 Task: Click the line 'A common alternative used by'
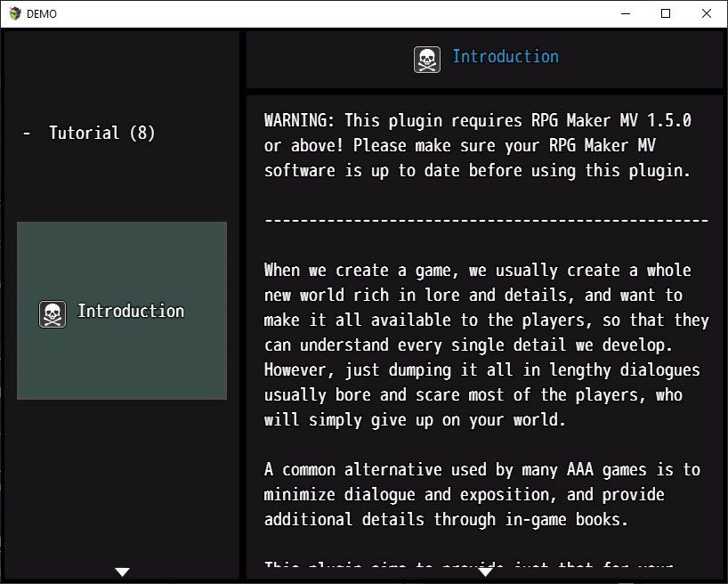point(482,470)
